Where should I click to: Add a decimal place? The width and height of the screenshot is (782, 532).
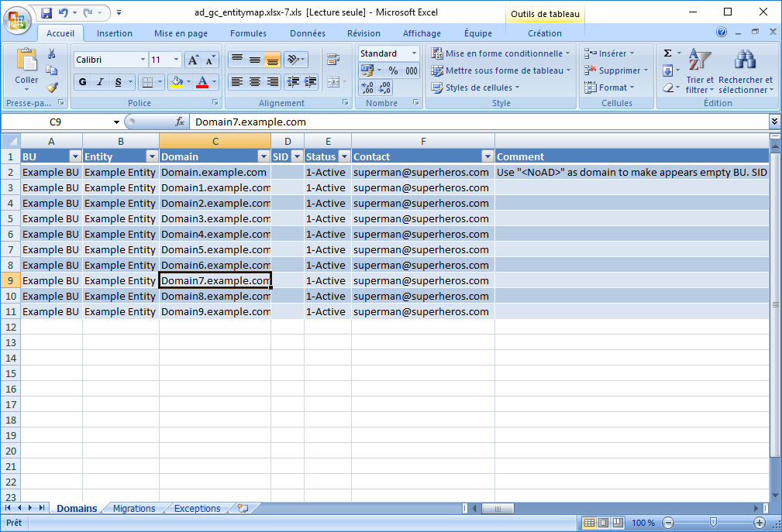tap(367, 88)
